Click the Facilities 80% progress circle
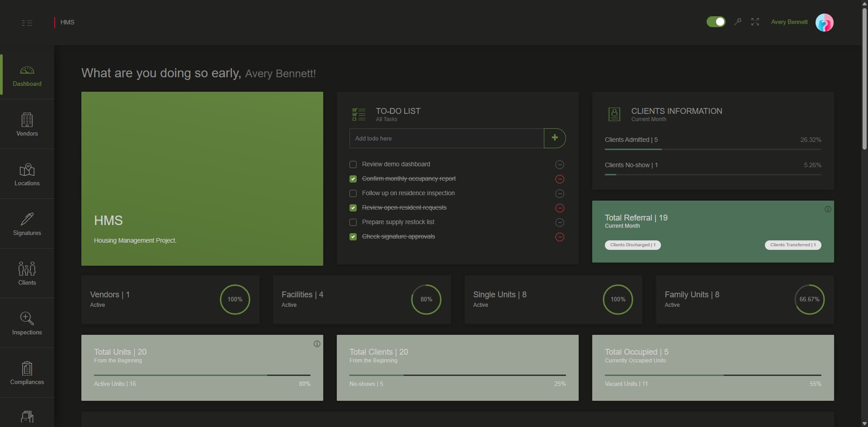The image size is (868, 427). tap(426, 300)
